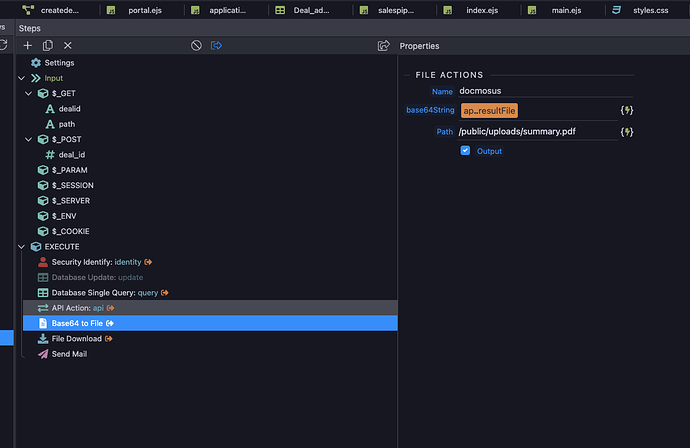Select the deal_id POST variable

click(x=72, y=154)
